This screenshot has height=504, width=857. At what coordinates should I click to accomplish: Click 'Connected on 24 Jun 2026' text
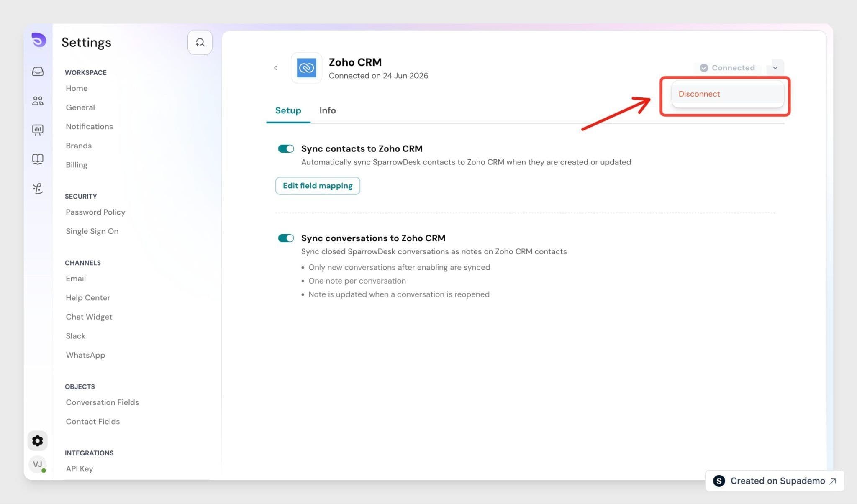click(378, 76)
